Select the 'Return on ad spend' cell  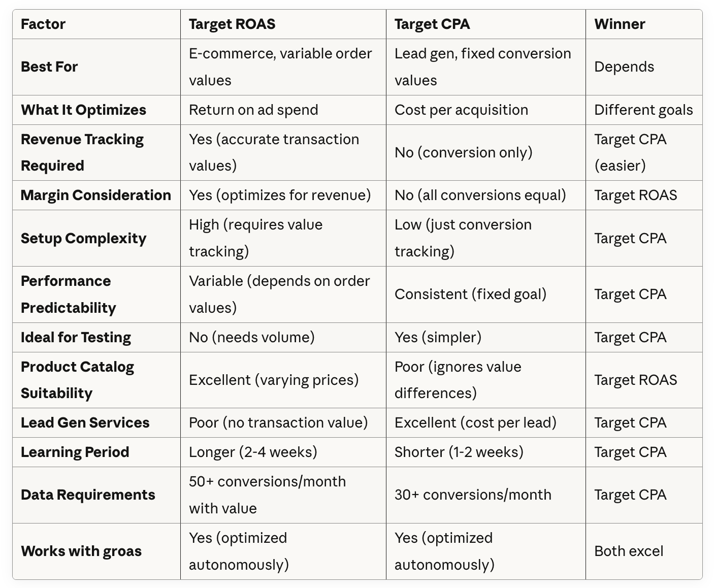coord(253,110)
